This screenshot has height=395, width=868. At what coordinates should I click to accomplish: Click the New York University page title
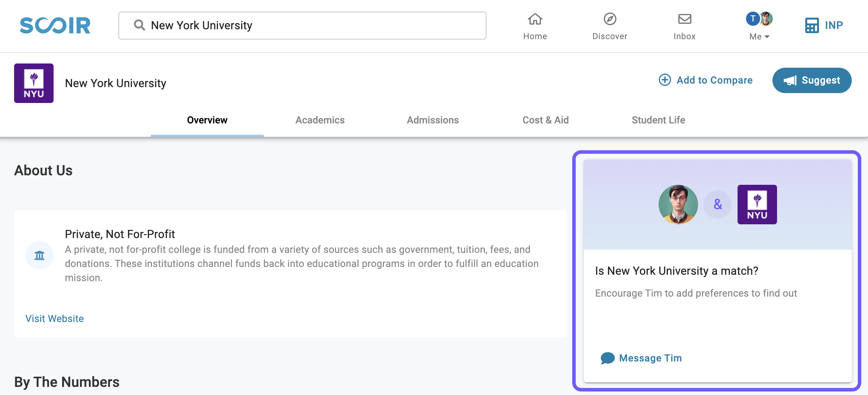tap(116, 83)
